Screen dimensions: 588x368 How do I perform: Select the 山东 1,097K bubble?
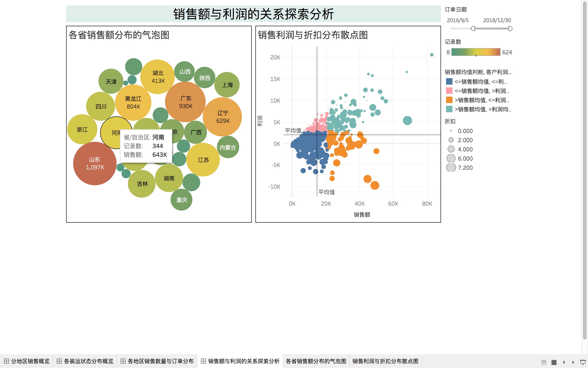pos(95,164)
